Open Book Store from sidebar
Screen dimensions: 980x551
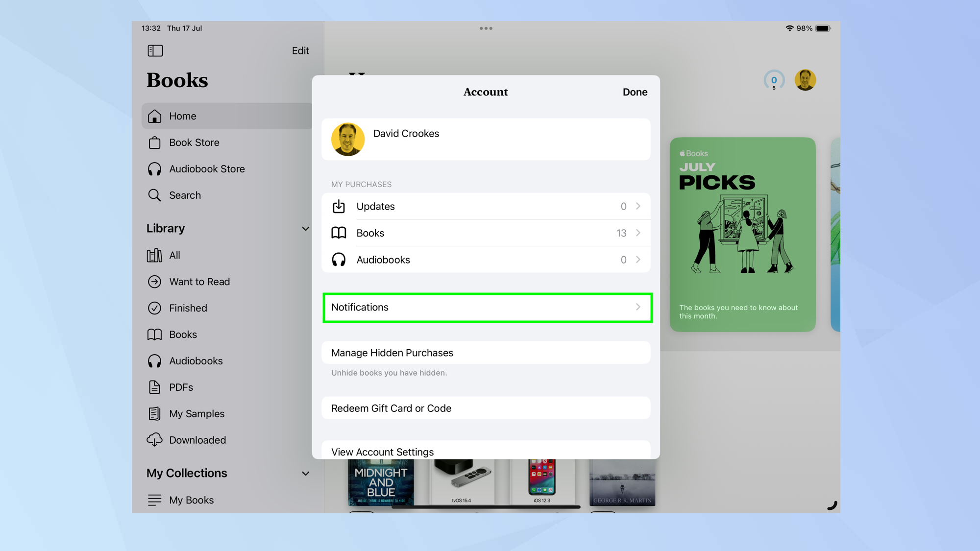click(x=194, y=143)
